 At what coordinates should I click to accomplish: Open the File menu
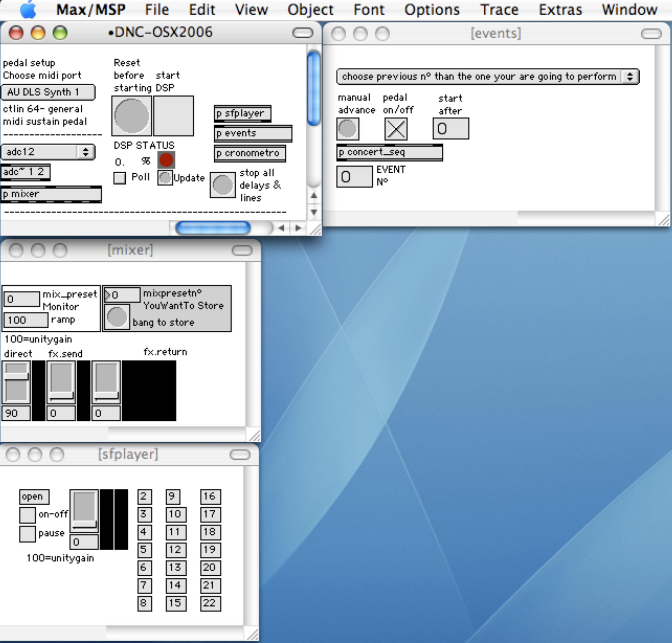coord(157,10)
